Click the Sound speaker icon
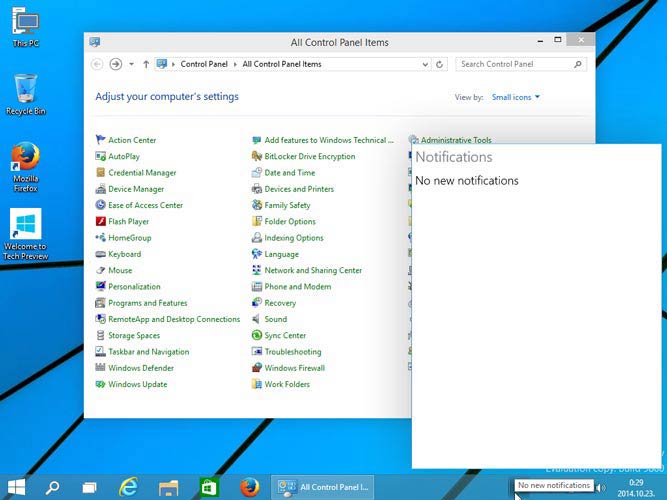The image size is (667, 500). (257, 319)
